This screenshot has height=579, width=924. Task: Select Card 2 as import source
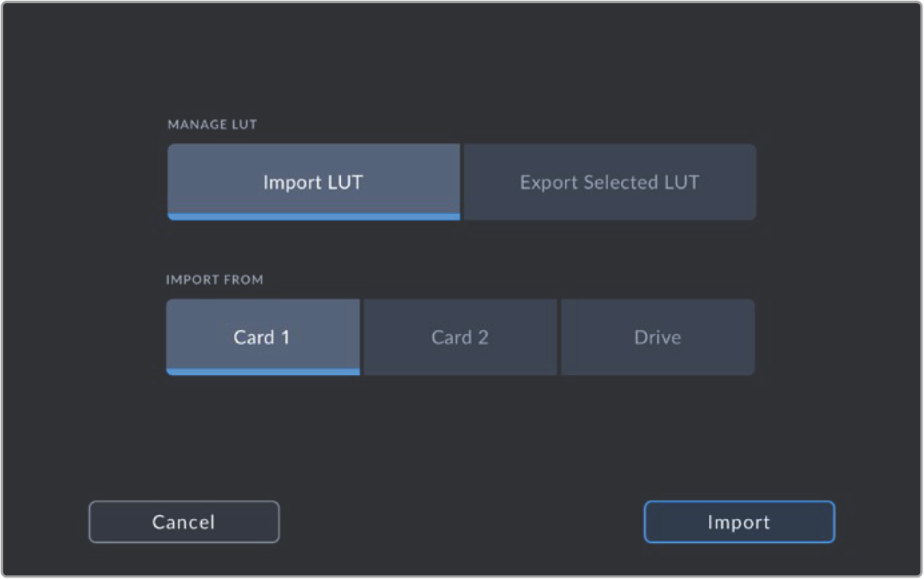click(x=460, y=337)
